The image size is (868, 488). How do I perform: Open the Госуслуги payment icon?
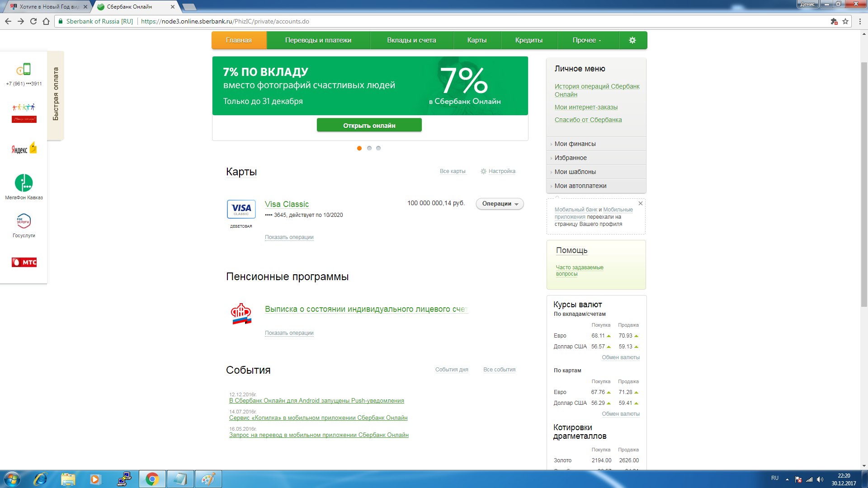coord(24,221)
